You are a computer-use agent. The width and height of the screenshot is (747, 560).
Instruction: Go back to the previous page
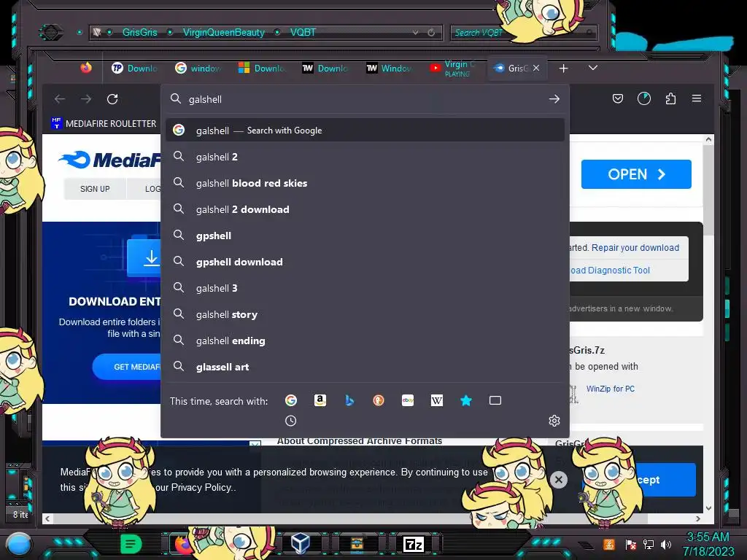pos(60,99)
